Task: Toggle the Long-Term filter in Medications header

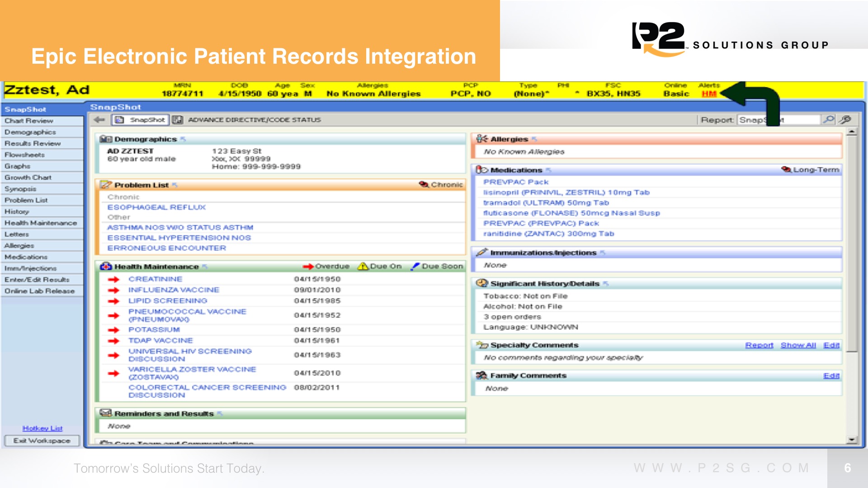Action: [810, 170]
